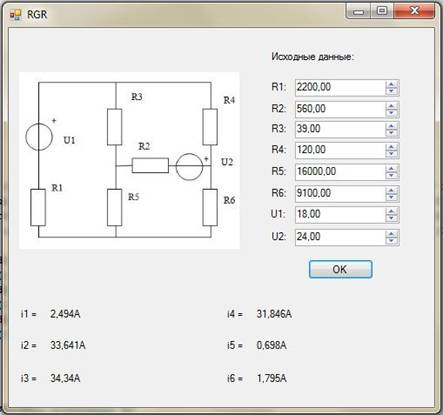Decrease U1 value with down arrow

click(x=391, y=218)
